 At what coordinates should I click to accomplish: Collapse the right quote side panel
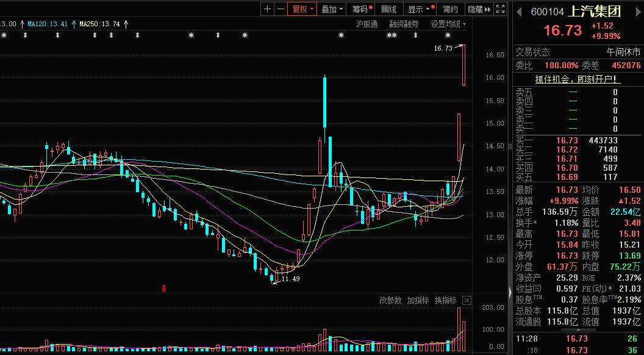(510, 293)
